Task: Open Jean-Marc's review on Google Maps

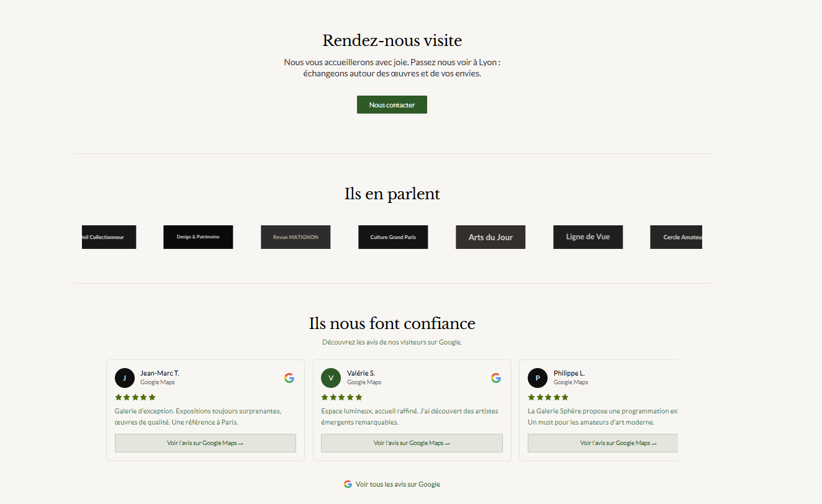Action: click(205, 443)
